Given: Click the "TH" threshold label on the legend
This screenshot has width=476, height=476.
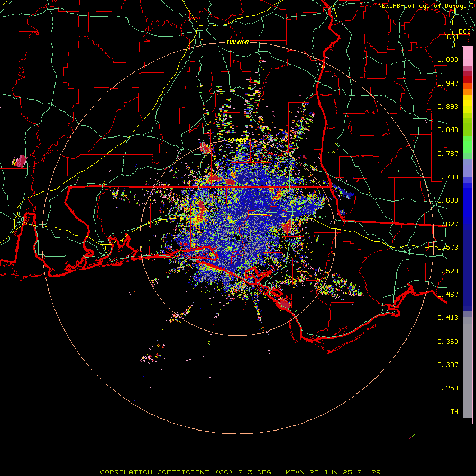Looking at the screenshot, I should (454, 412).
